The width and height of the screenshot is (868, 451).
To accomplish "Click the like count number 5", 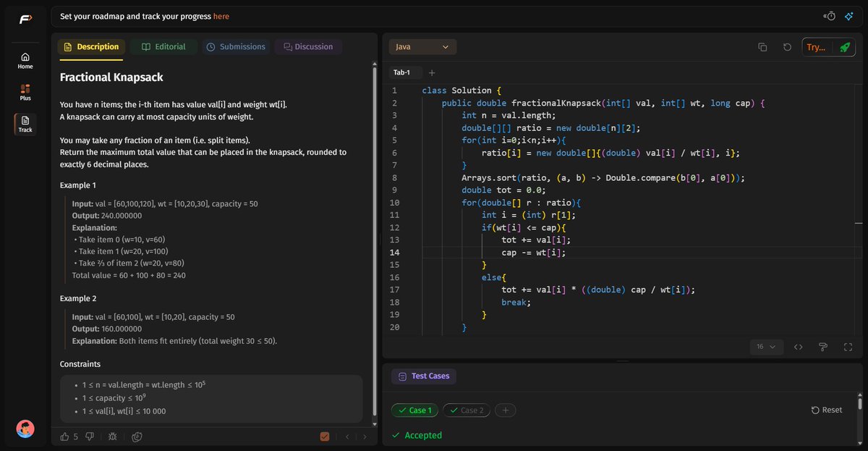I will point(76,437).
